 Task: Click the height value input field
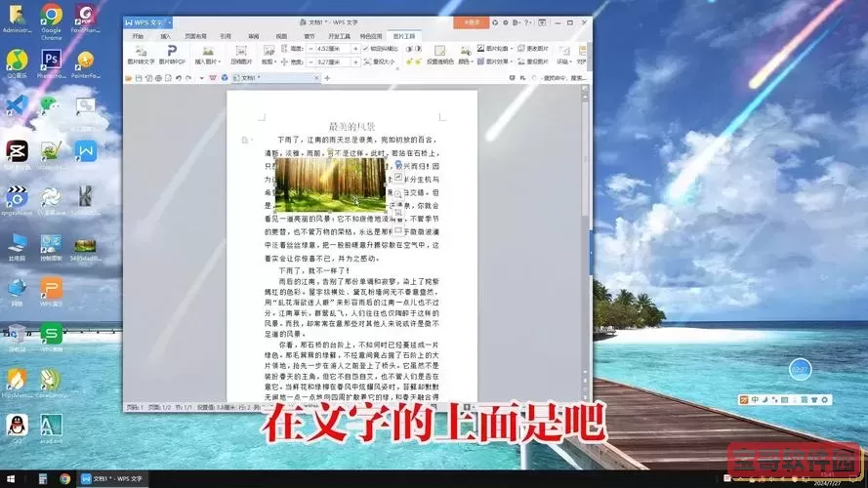pos(334,49)
